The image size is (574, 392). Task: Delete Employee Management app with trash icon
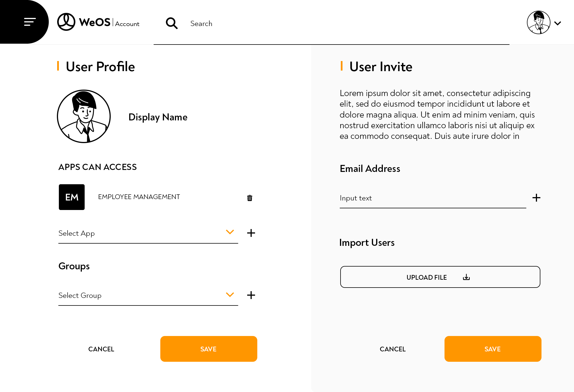pyautogui.click(x=250, y=198)
